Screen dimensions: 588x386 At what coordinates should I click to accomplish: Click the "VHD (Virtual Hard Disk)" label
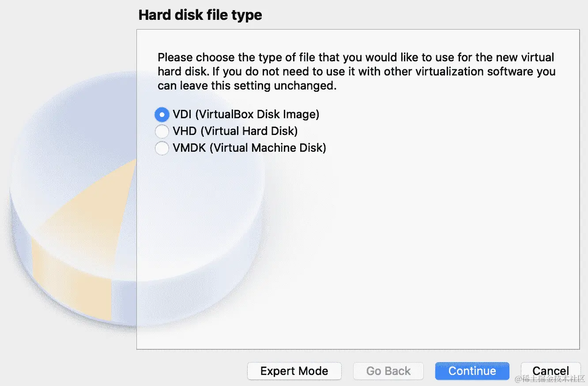tap(235, 131)
